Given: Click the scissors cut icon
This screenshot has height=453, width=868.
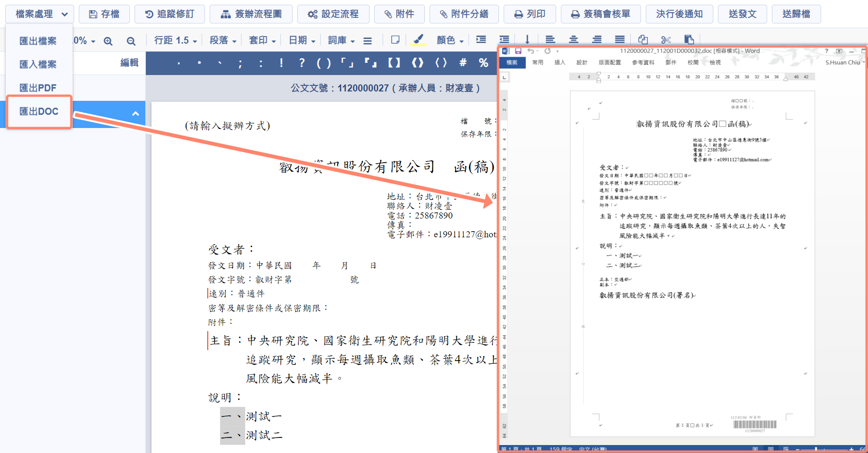Looking at the screenshot, I should 666,40.
